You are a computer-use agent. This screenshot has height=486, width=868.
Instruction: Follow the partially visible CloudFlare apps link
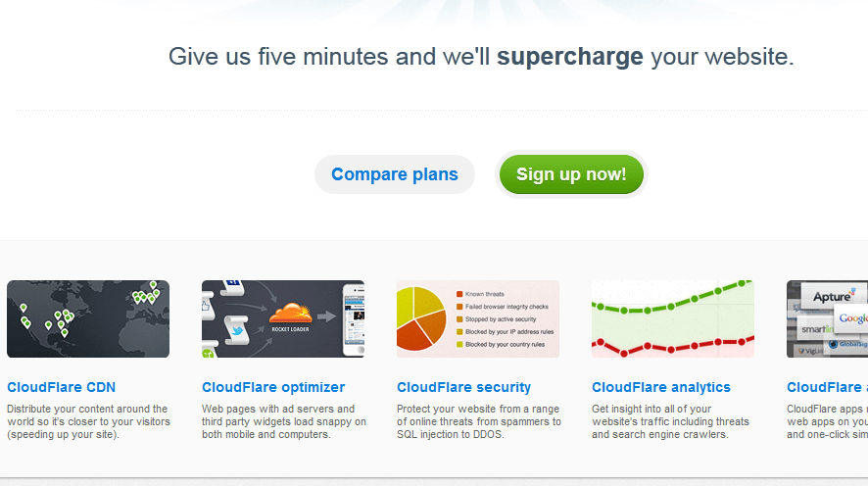coord(827,387)
